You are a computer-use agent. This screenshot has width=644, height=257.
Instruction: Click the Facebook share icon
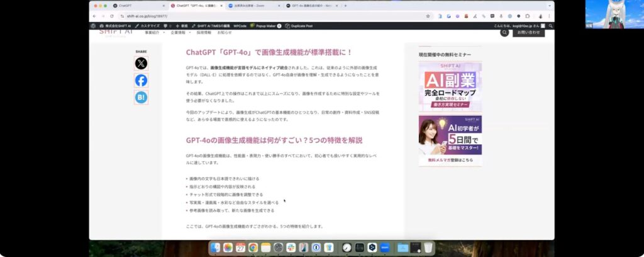click(141, 81)
